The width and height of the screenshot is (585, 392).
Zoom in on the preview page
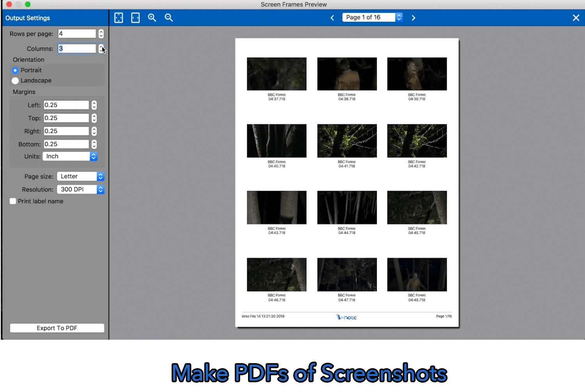click(152, 18)
